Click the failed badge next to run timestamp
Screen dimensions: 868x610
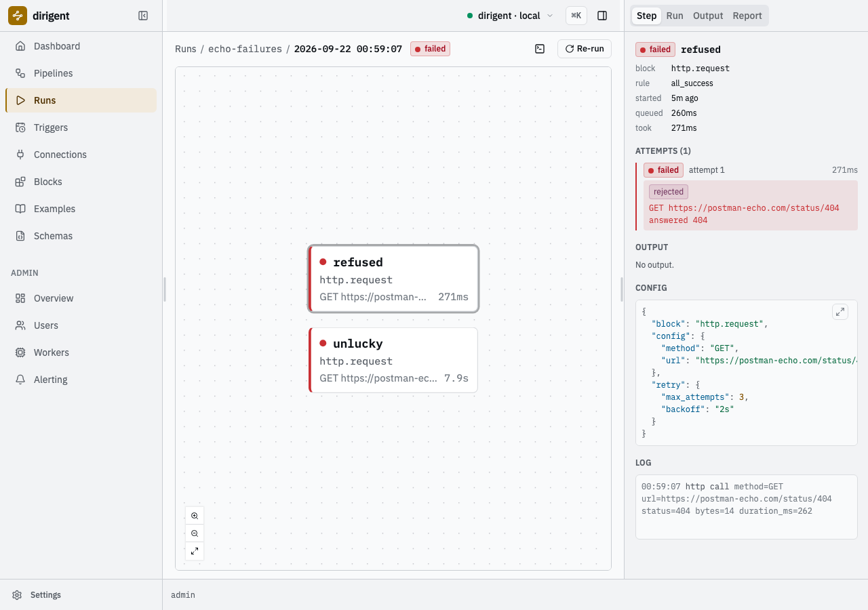(x=430, y=49)
